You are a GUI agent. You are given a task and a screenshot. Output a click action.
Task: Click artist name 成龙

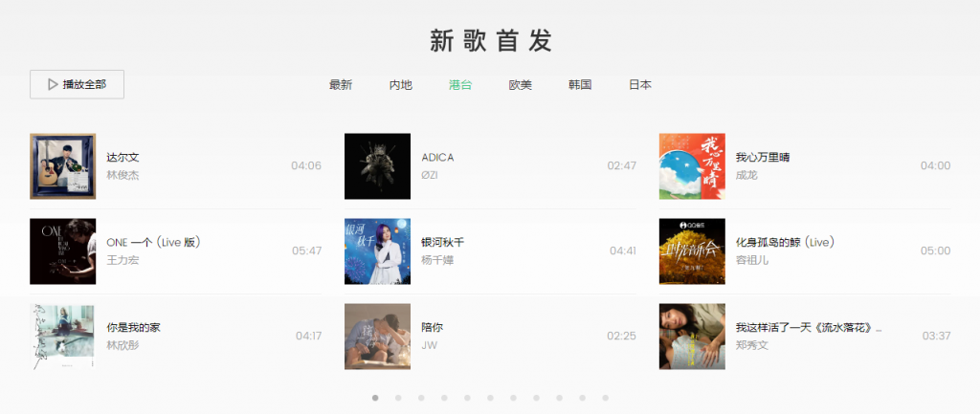tap(746, 175)
